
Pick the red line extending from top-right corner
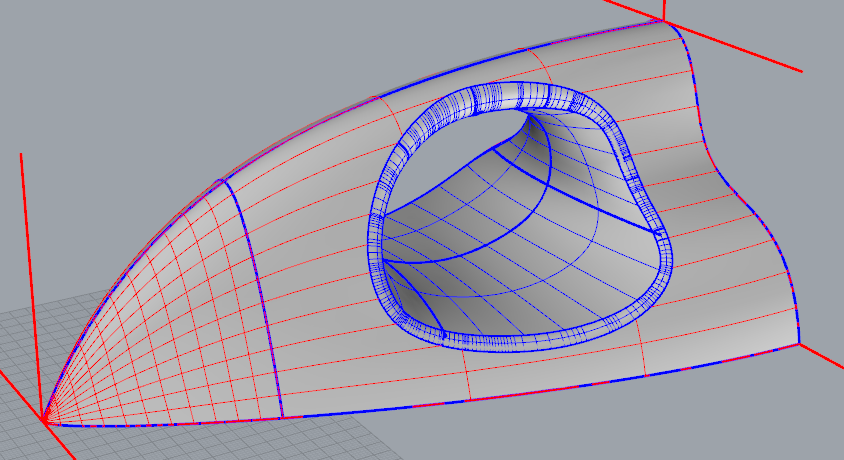pyautogui.click(x=740, y=47)
